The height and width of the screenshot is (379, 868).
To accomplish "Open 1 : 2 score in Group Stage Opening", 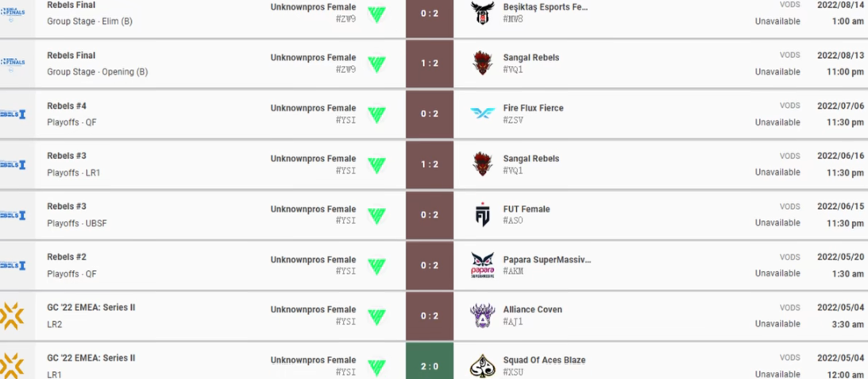I will pos(430,64).
